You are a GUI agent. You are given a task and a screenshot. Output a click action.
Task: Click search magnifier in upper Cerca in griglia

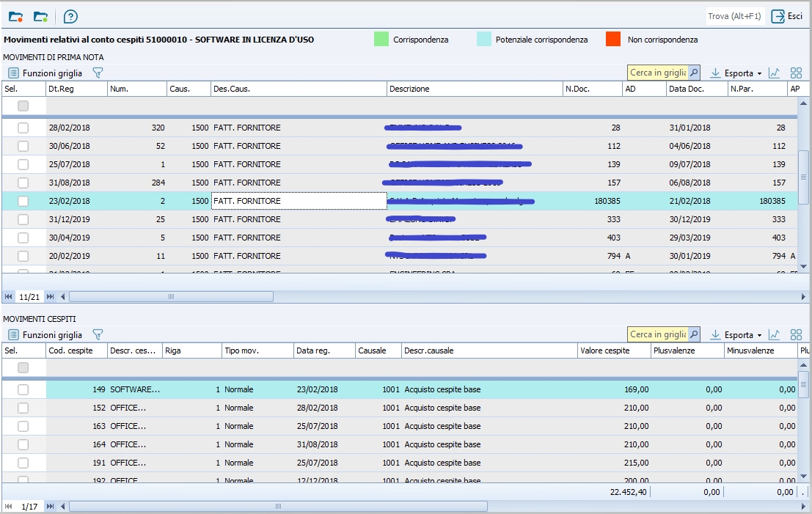point(694,73)
